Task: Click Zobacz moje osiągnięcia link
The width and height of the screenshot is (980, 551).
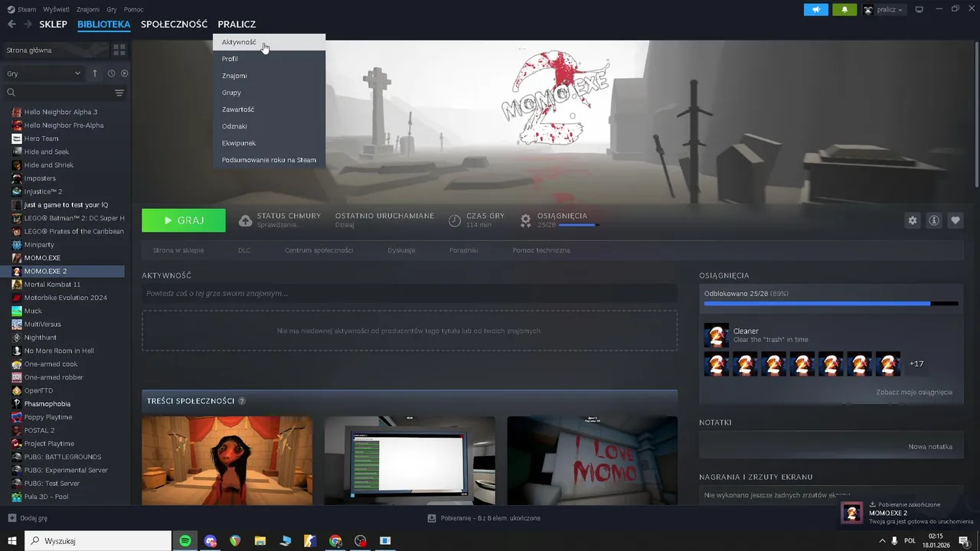Action: click(x=914, y=392)
